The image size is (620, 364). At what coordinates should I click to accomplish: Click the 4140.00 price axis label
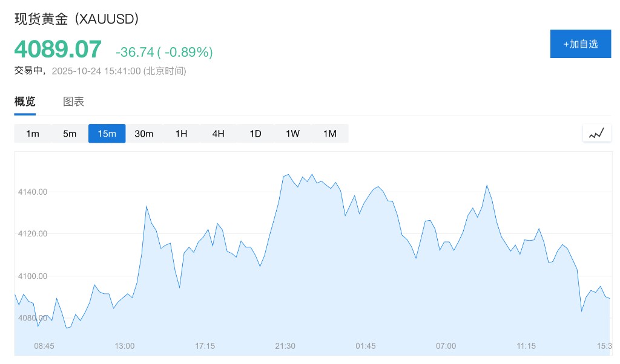(33, 192)
